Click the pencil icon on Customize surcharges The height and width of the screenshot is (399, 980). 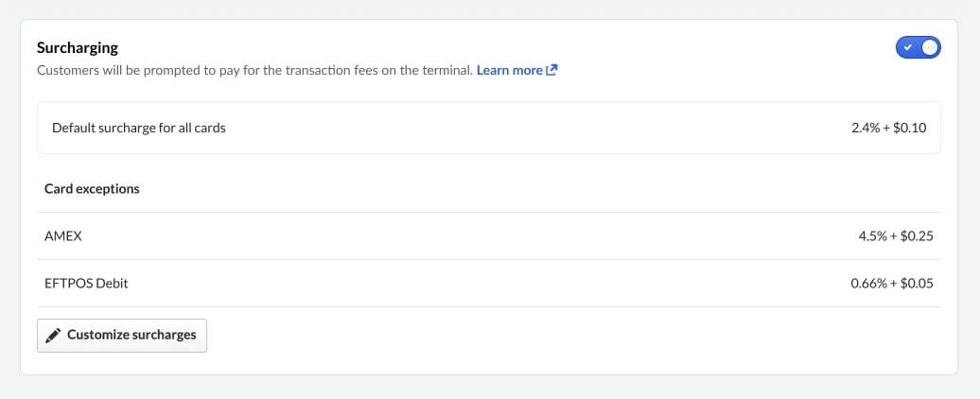coord(53,335)
